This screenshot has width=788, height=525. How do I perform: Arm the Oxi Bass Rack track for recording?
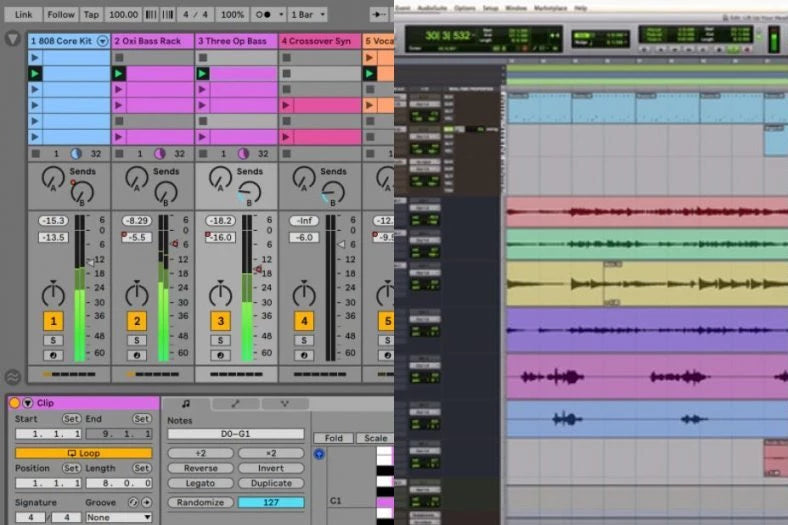tap(136, 355)
